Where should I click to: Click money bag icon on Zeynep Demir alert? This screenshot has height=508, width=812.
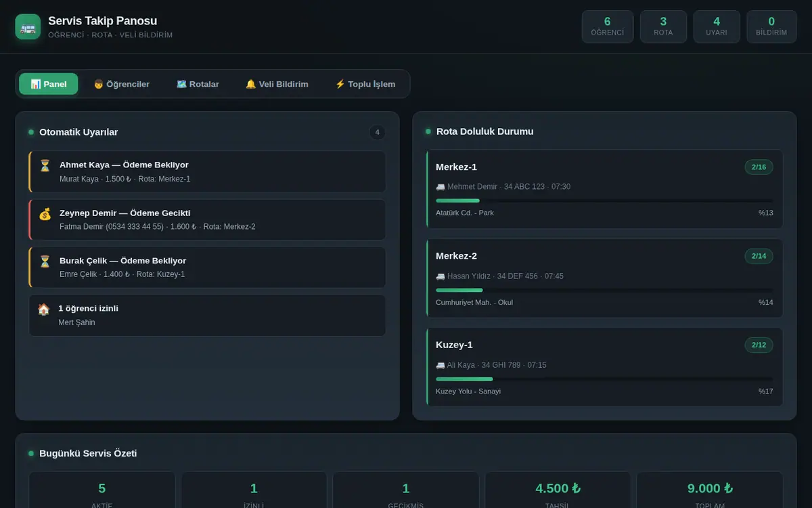click(45, 213)
